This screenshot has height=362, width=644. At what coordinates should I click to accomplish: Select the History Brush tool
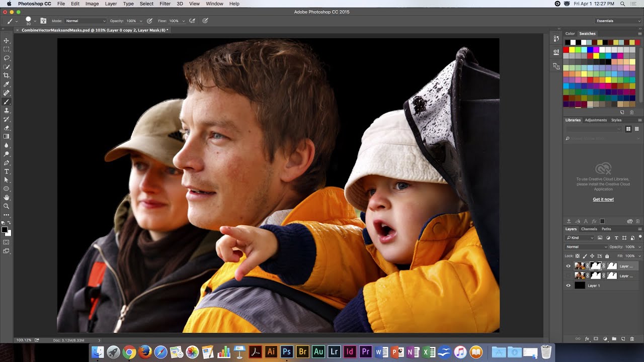(x=7, y=119)
